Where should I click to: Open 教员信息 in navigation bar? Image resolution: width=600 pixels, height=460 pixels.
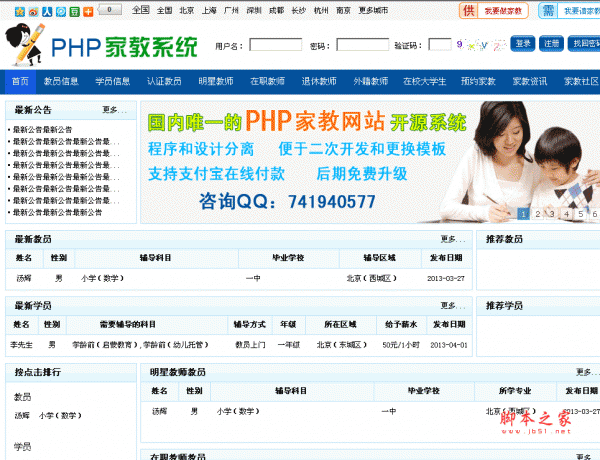61,81
